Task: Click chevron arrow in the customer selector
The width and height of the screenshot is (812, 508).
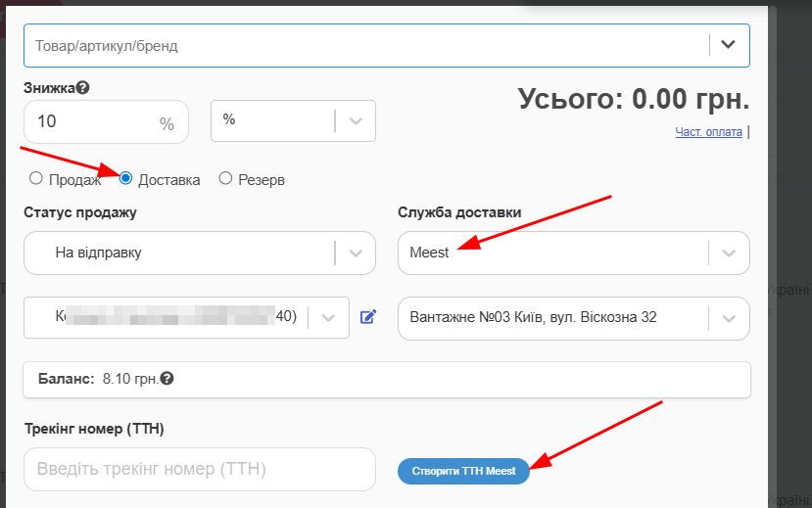Action: 328,317
